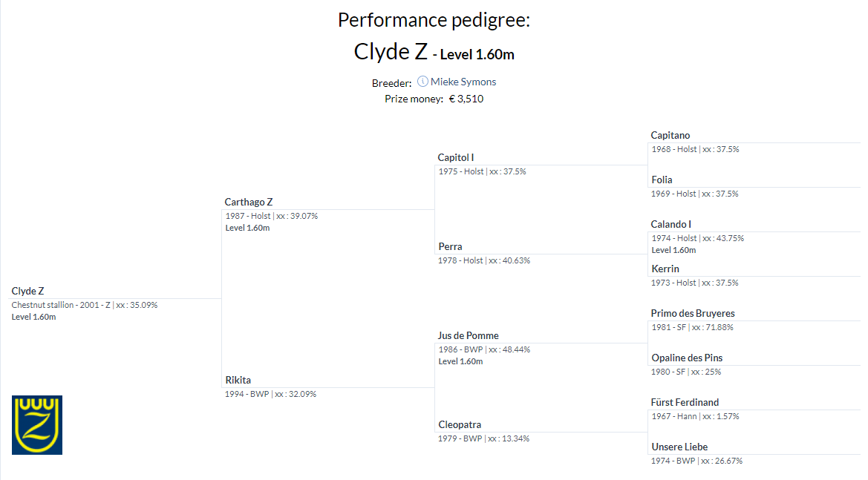Open breeder Mieke Symons link

point(463,82)
